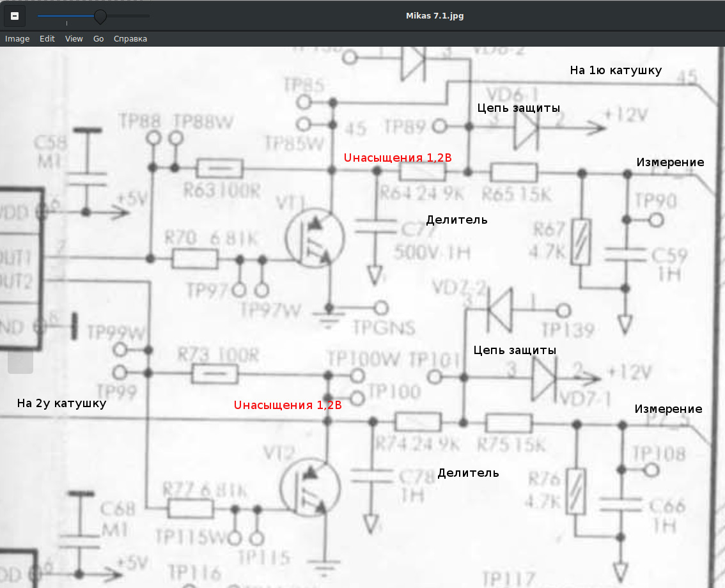Open the Go menu

(98, 39)
